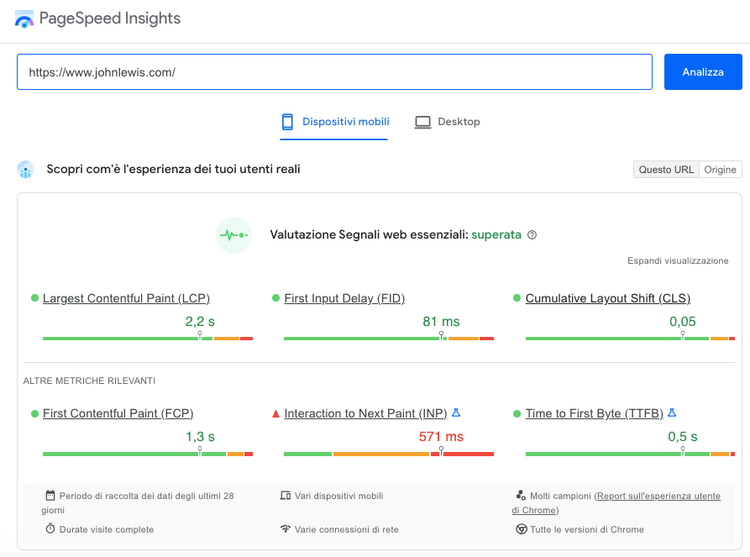
Task: Click the green dot beside CLS
Action: [517, 298]
